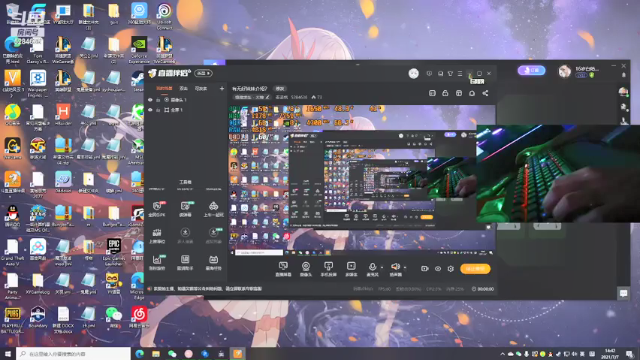Click the share icon above preview
This screenshot has height=360, width=640.
click(x=485, y=93)
